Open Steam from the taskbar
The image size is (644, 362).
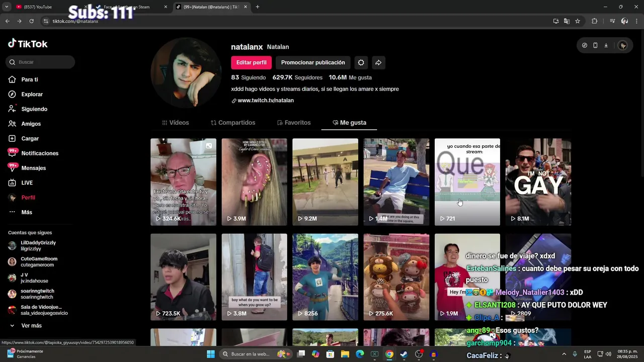click(x=404, y=354)
